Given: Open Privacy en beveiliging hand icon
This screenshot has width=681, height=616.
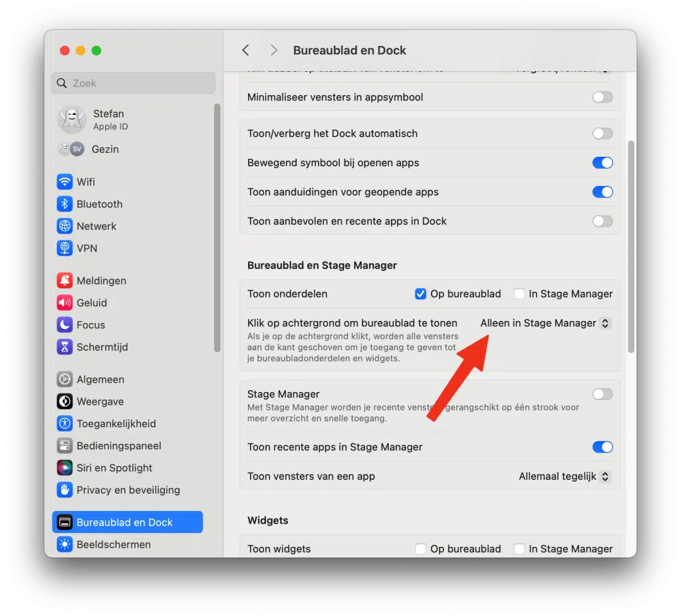Looking at the screenshot, I should [65, 490].
